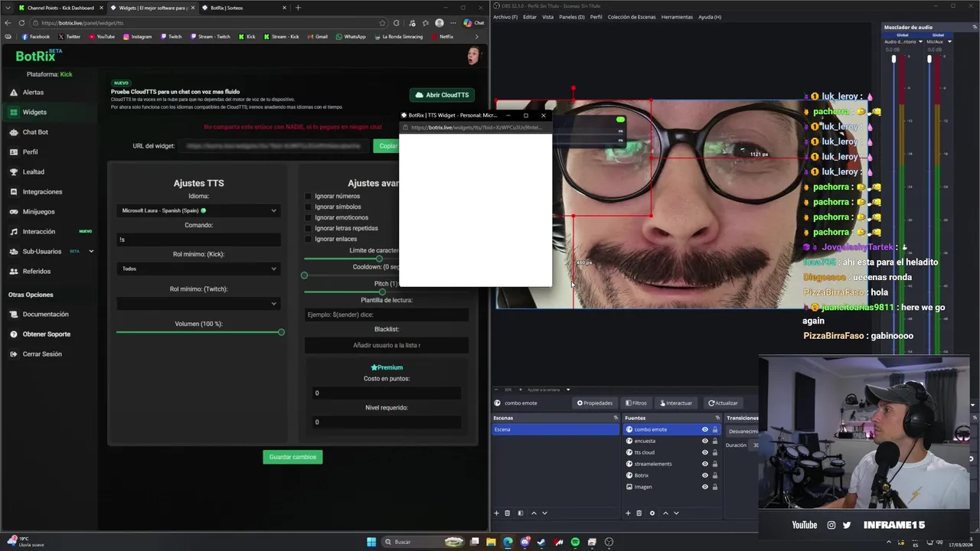Click the Interactuar button in OBS
Image resolution: width=980 pixels, height=551 pixels.
675,403
